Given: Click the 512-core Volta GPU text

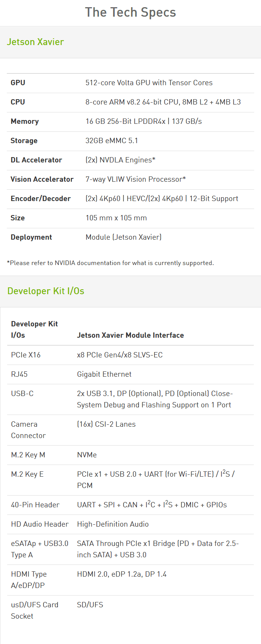Looking at the screenshot, I should click(149, 83).
